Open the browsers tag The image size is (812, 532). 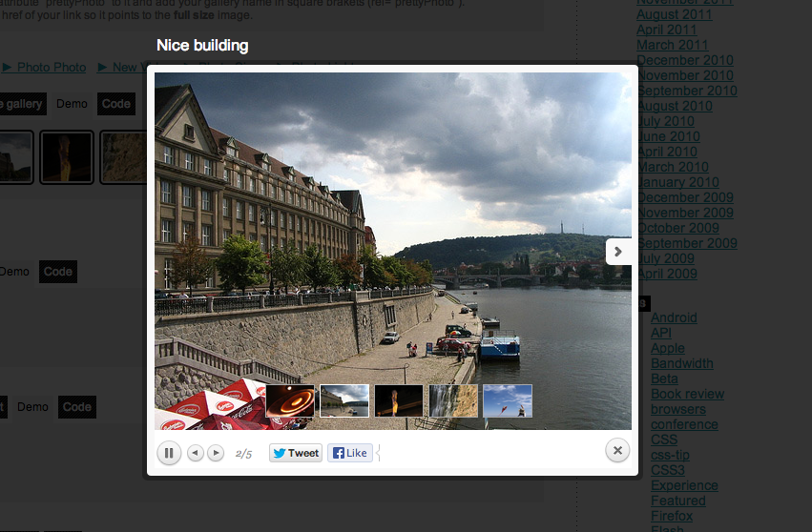[678, 409]
